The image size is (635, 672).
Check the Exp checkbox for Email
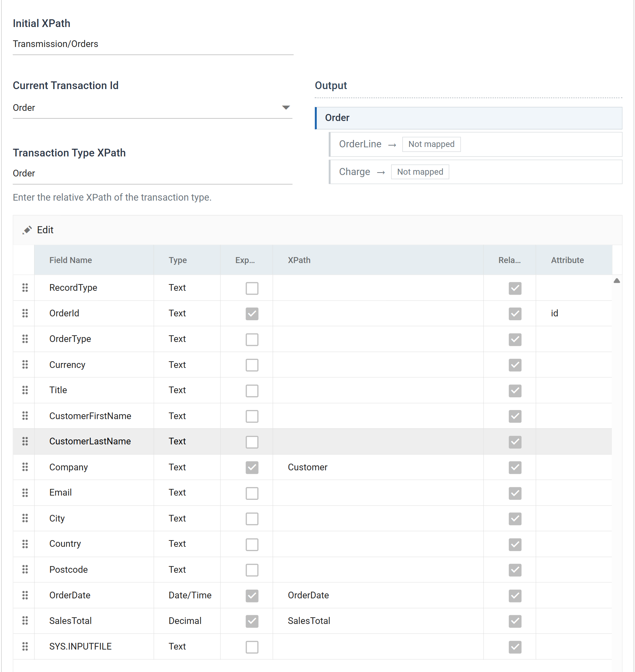(252, 493)
